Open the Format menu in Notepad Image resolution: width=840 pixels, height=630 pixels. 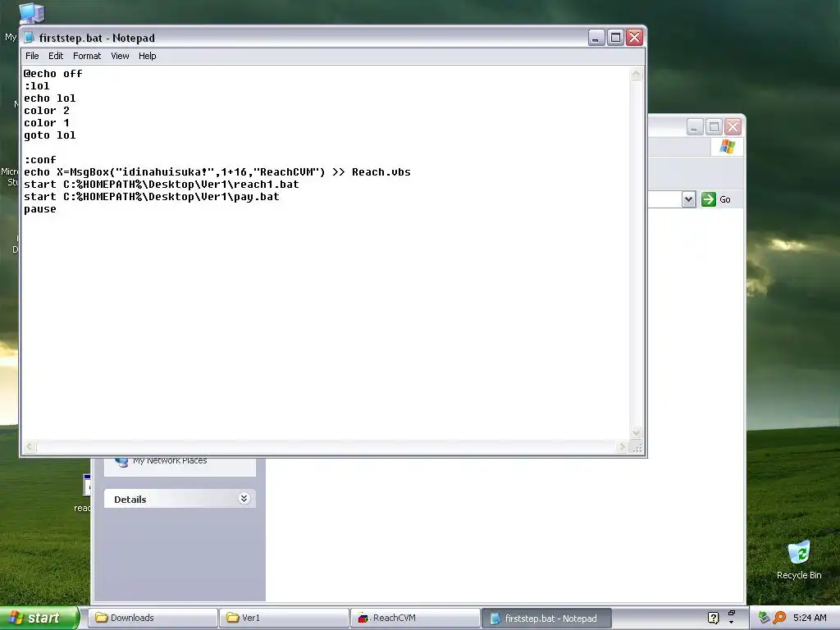pos(87,56)
